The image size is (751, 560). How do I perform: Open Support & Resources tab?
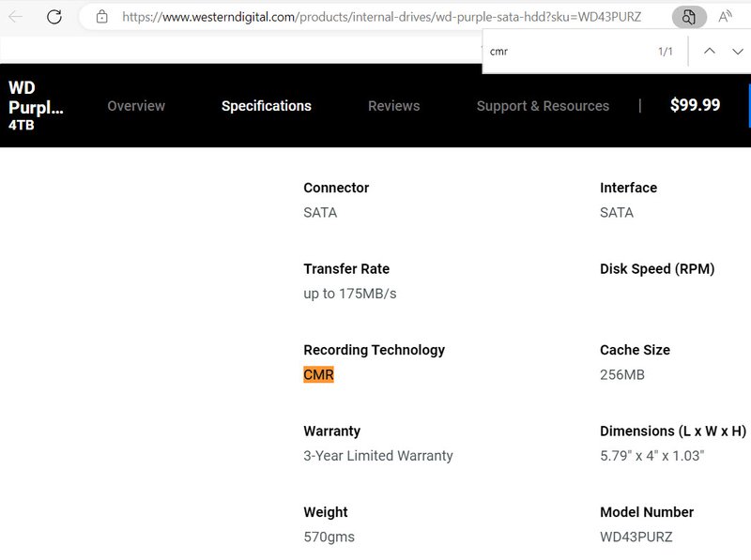click(x=543, y=106)
